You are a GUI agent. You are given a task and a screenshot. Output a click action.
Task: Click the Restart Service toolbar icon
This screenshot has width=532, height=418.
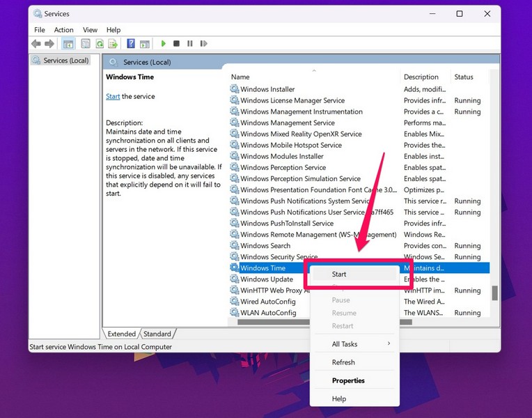pos(203,44)
